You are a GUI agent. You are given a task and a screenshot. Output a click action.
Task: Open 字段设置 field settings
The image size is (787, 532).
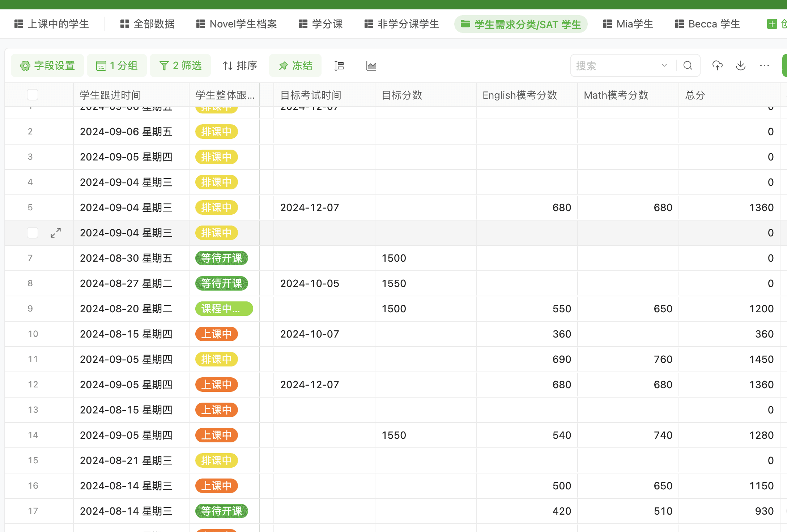pos(47,65)
